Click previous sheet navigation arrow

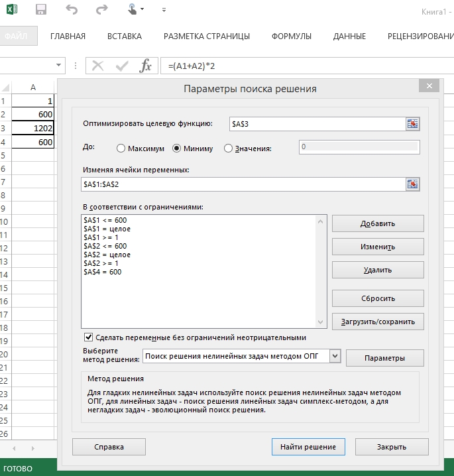tap(15, 448)
